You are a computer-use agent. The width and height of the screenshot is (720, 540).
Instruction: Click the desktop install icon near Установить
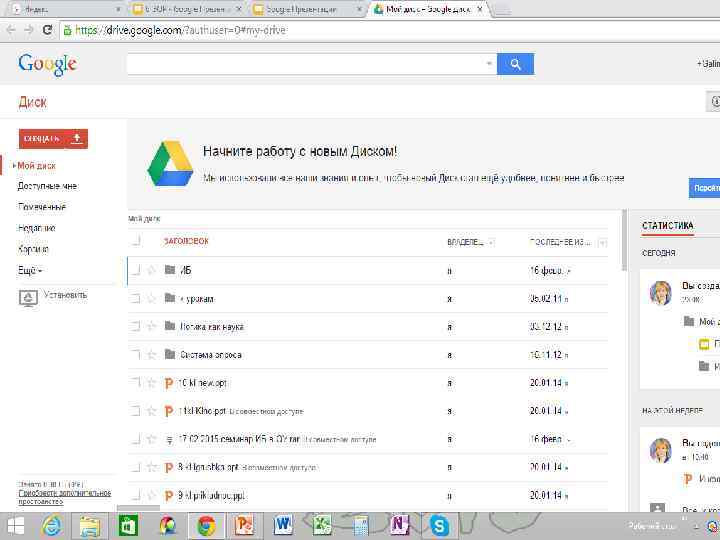pyautogui.click(x=28, y=298)
